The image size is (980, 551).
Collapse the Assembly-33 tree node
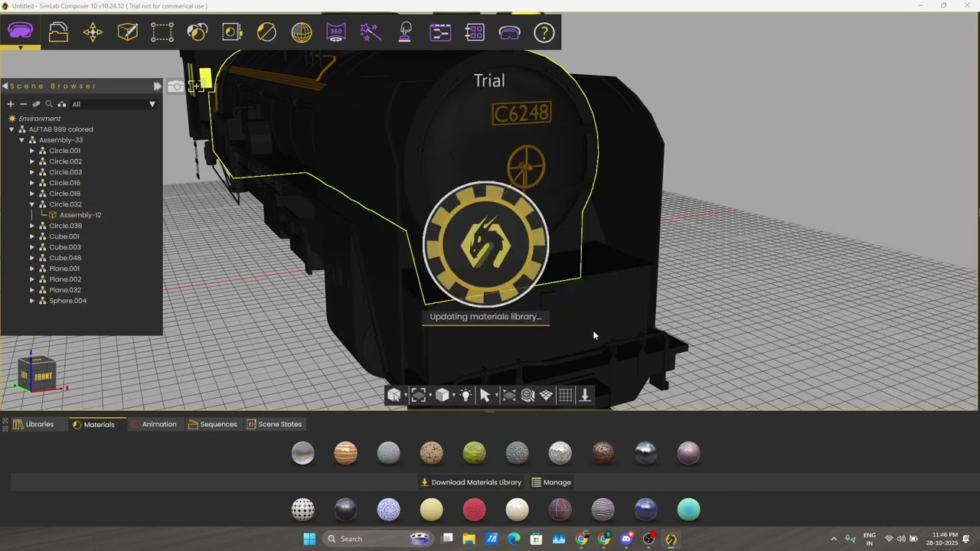point(22,140)
